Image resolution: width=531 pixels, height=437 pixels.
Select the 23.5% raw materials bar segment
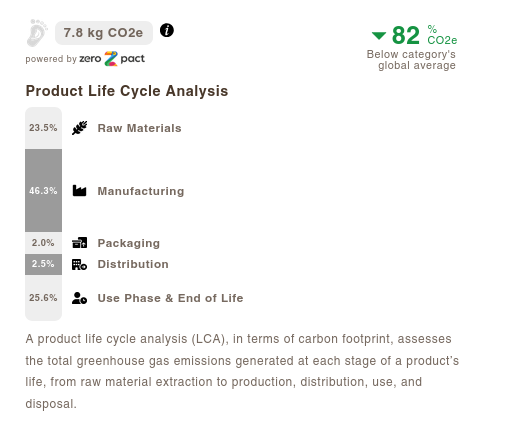[43, 128]
